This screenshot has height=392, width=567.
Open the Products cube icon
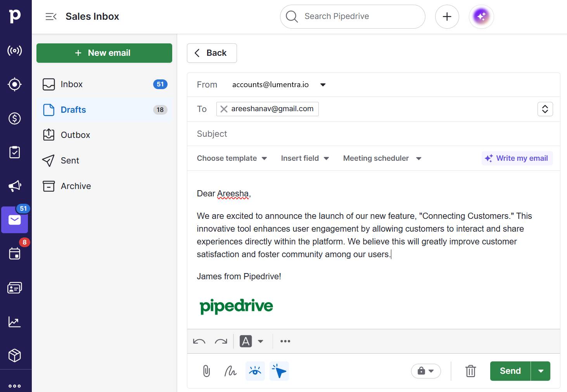tap(15, 355)
